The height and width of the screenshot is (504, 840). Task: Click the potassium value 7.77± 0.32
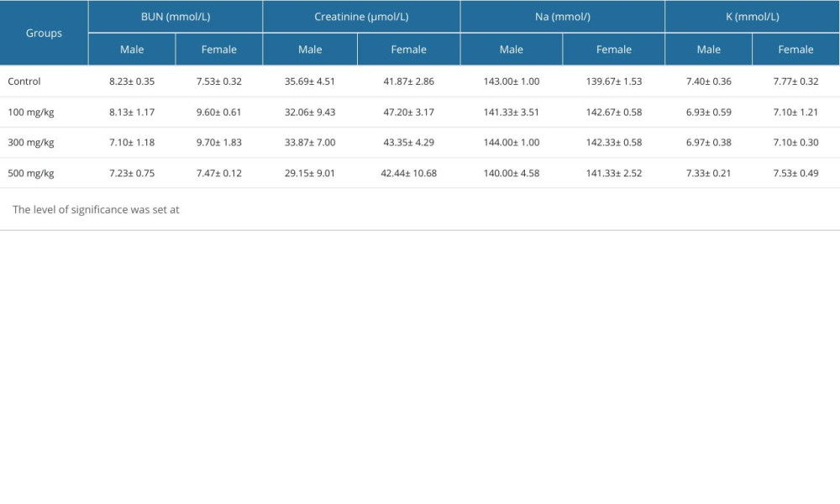[x=795, y=81]
